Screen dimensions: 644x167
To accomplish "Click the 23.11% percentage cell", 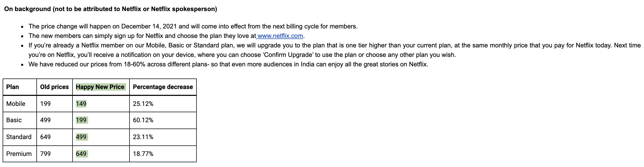I will 143,137.
